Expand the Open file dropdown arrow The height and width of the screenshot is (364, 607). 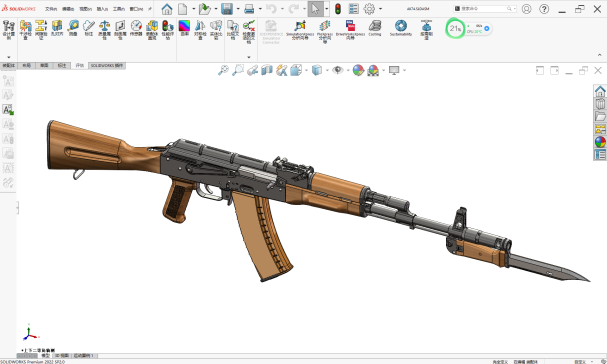[x=216, y=9]
